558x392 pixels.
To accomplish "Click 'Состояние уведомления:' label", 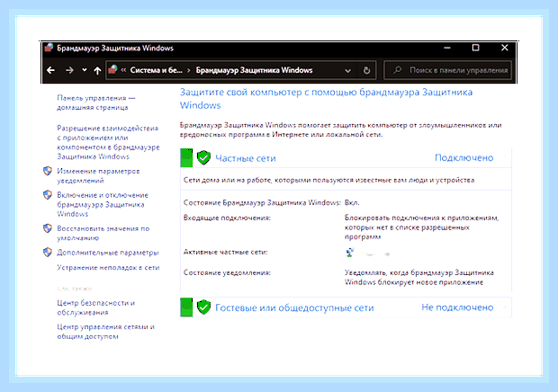I will [227, 272].
